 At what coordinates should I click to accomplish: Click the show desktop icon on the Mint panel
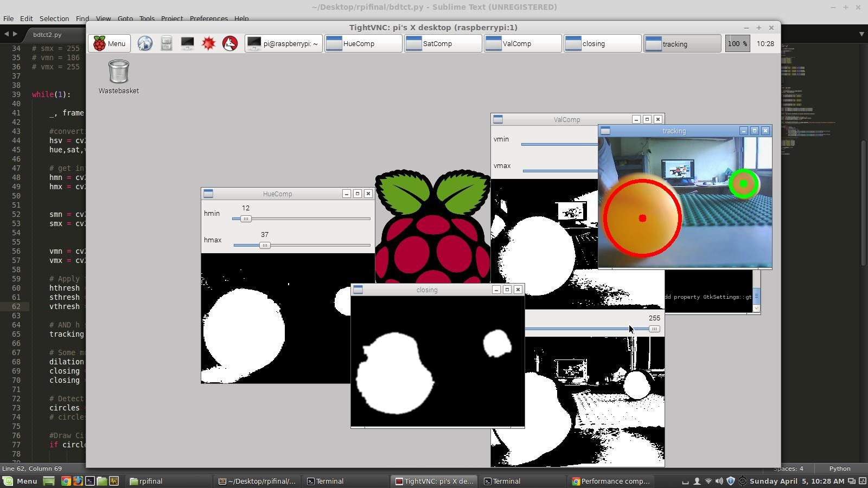49,481
